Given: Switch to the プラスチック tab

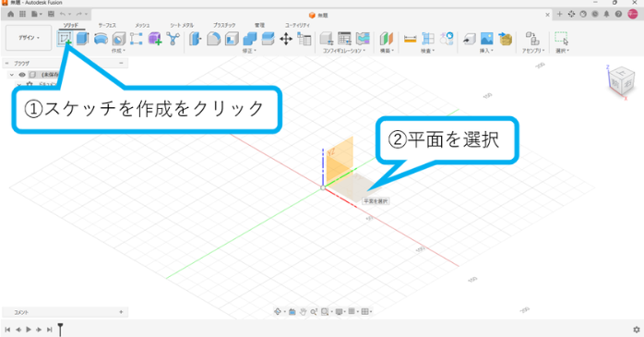Looking at the screenshot, I should (224, 25).
